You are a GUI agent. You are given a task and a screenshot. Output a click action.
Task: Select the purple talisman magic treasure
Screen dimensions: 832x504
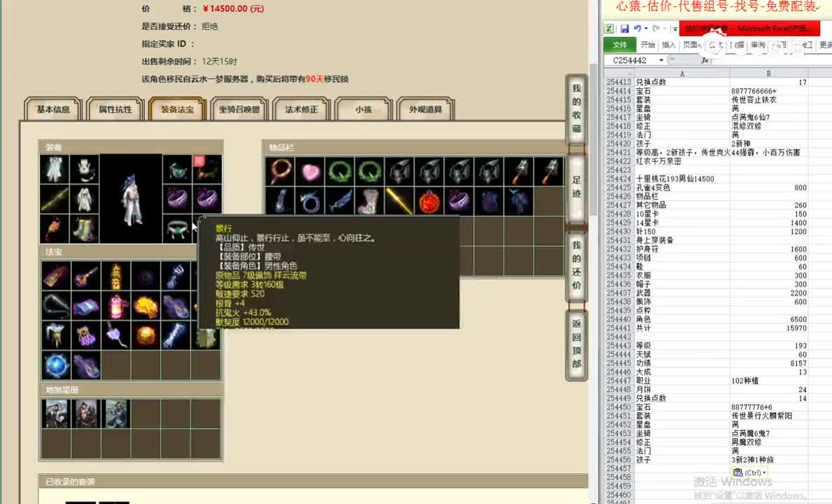click(56, 276)
